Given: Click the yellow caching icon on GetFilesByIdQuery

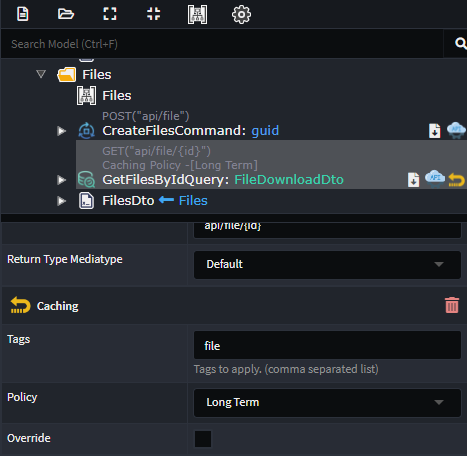Looking at the screenshot, I should (x=457, y=180).
